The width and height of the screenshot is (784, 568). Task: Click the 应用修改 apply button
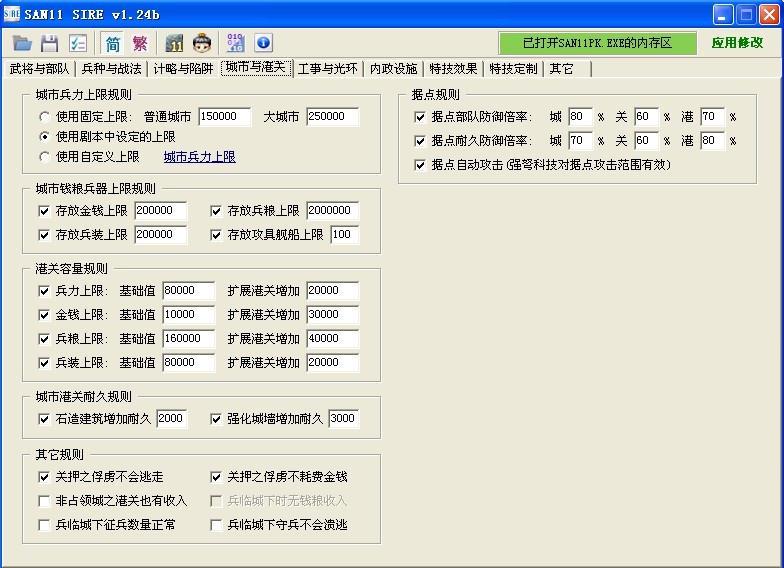click(737, 43)
